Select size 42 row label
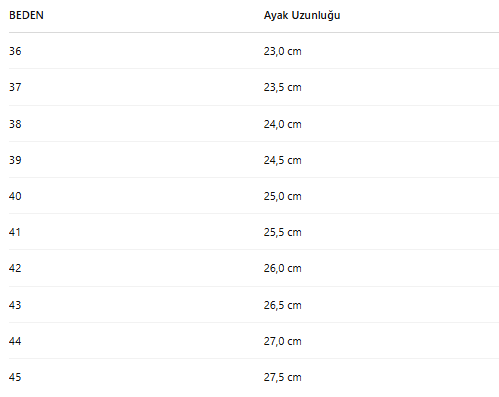Image resolution: width=499 pixels, height=397 pixels. tap(15, 268)
